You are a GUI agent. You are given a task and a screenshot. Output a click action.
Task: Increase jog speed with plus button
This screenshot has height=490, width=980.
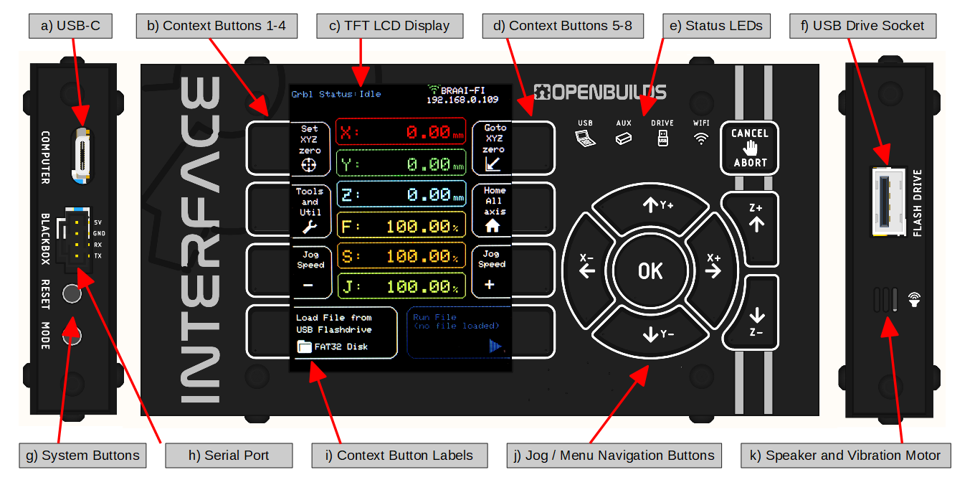(491, 273)
